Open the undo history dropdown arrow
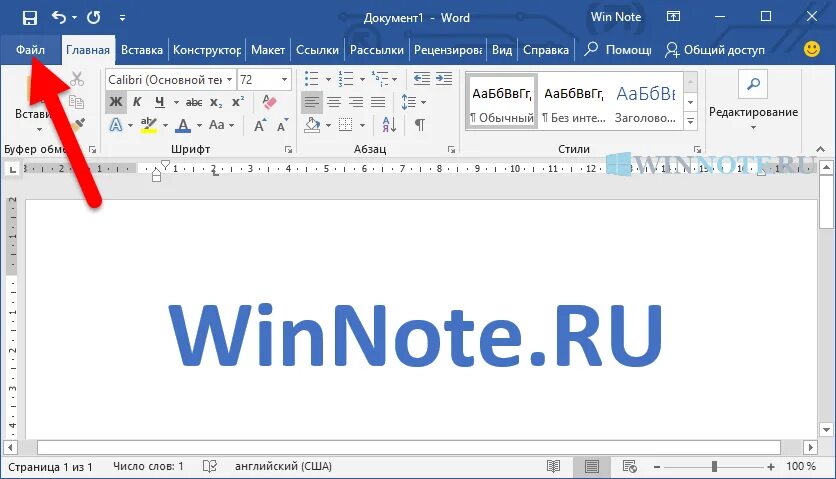Viewport: 836px width, 479px height. coord(74,18)
